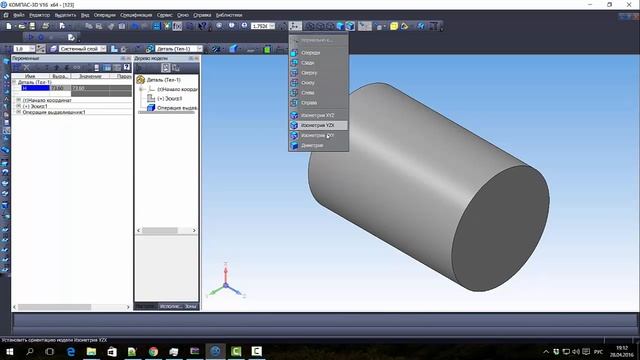Open the Libraries menu
The width and height of the screenshot is (640, 360).
click(x=229, y=15)
